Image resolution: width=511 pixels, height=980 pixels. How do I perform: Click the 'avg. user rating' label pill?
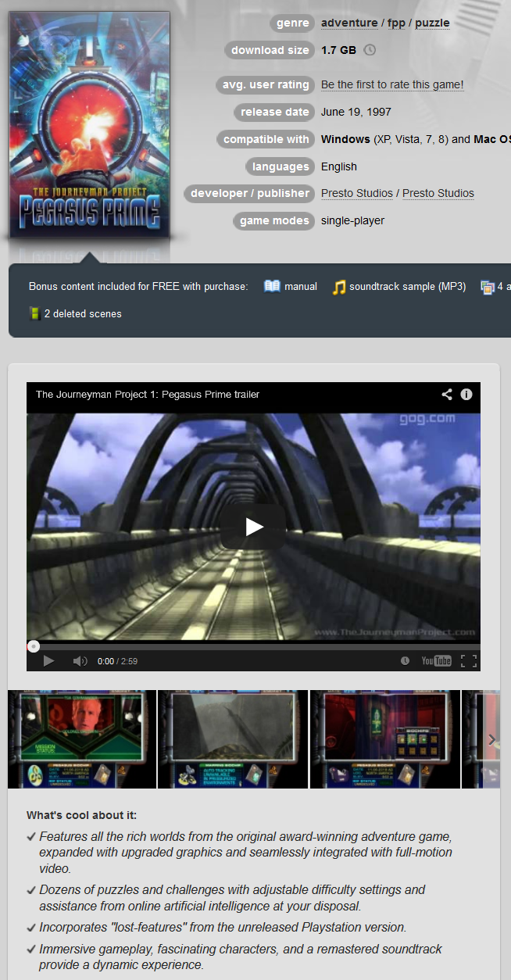click(x=266, y=84)
